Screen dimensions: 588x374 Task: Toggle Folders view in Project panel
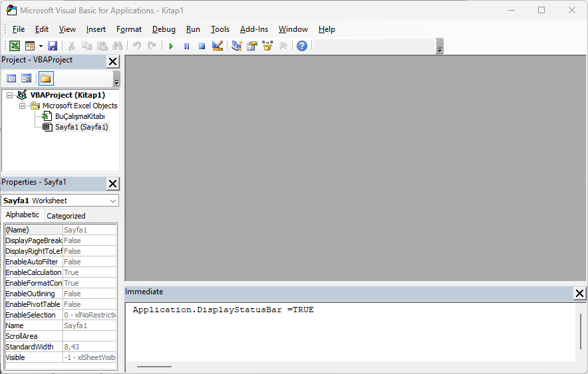[x=46, y=78]
